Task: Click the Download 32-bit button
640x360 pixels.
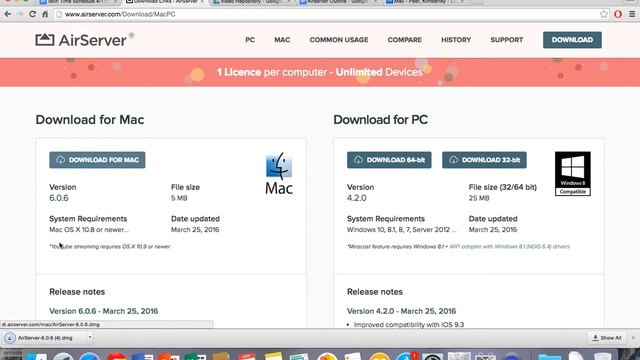Action: click(484, 160)
